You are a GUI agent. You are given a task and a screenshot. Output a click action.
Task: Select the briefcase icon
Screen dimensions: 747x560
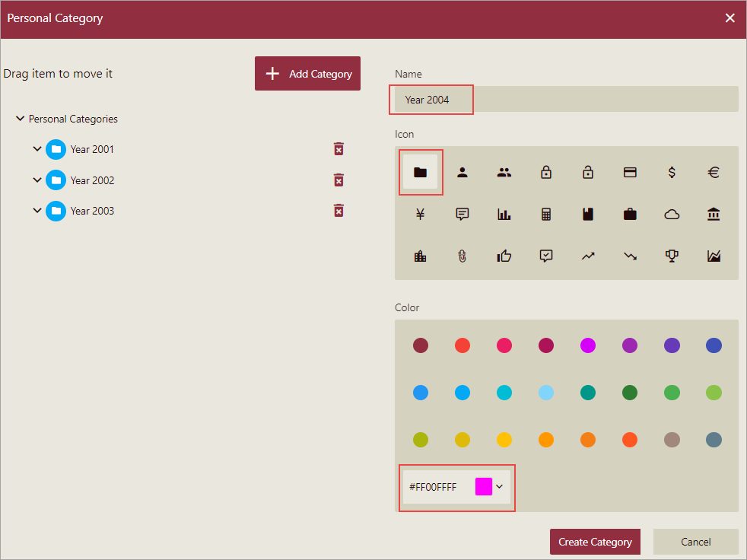click(630, 214)
